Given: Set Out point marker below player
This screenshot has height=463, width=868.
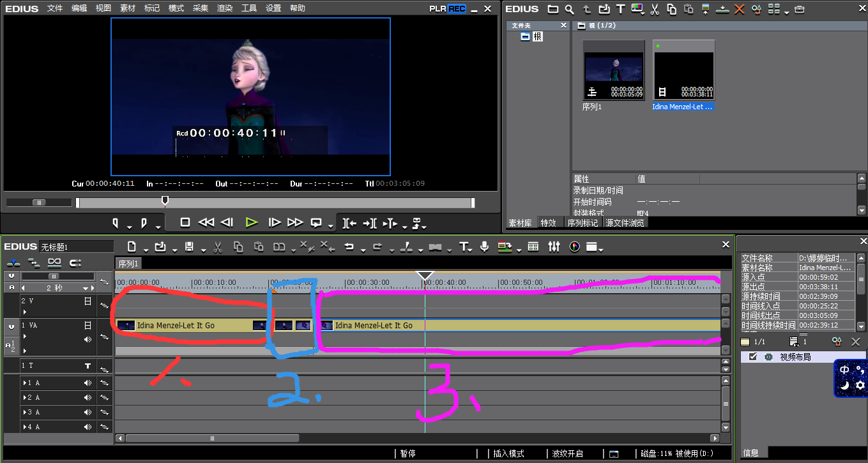Looking at the screenshot, I should coord(144,223).
